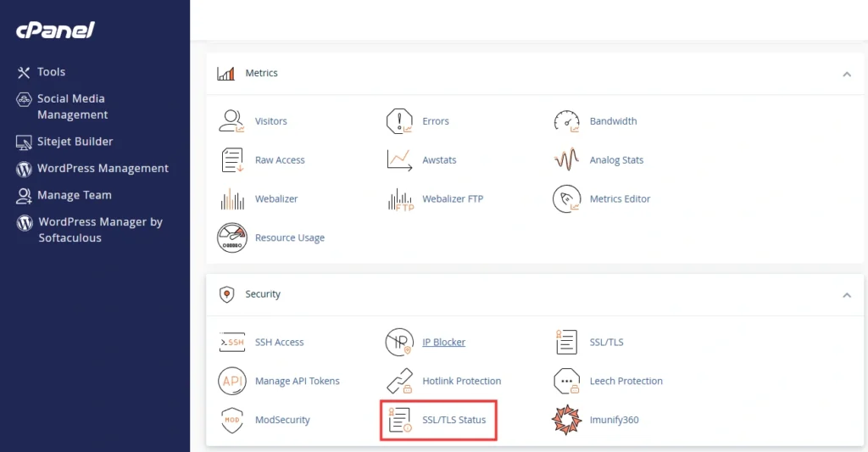Image resolution: width=868 pixels, height=452 pixels.
Task: Click the Webalizer FTP icon
Action: [x=400, y=199]
